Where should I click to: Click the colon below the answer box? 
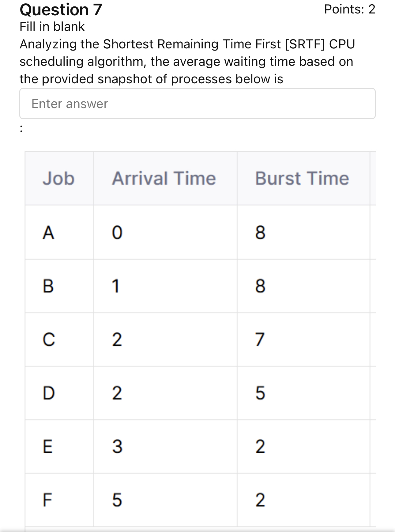[x=21, y=129]
